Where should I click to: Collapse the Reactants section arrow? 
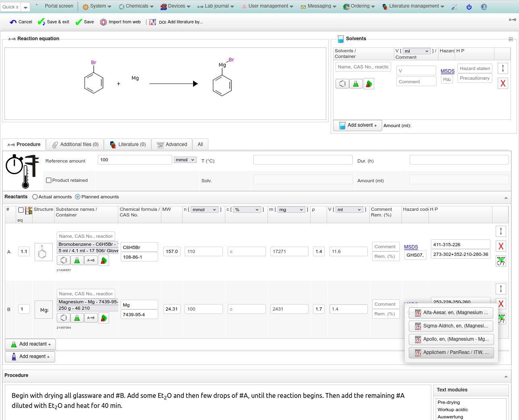506,198
